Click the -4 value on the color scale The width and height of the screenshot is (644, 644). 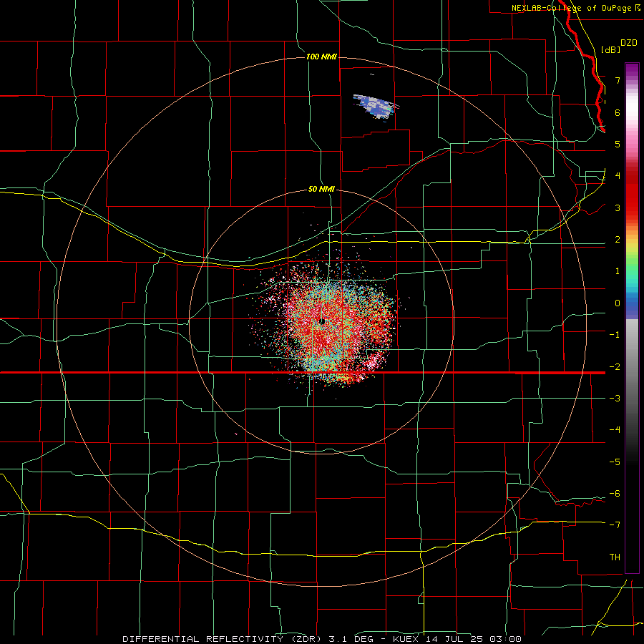click(x=615, y=429)
